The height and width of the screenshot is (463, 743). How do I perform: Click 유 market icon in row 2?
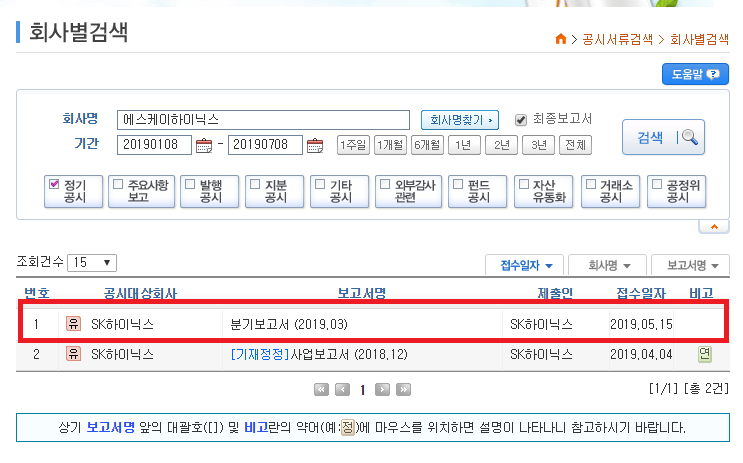73,354
